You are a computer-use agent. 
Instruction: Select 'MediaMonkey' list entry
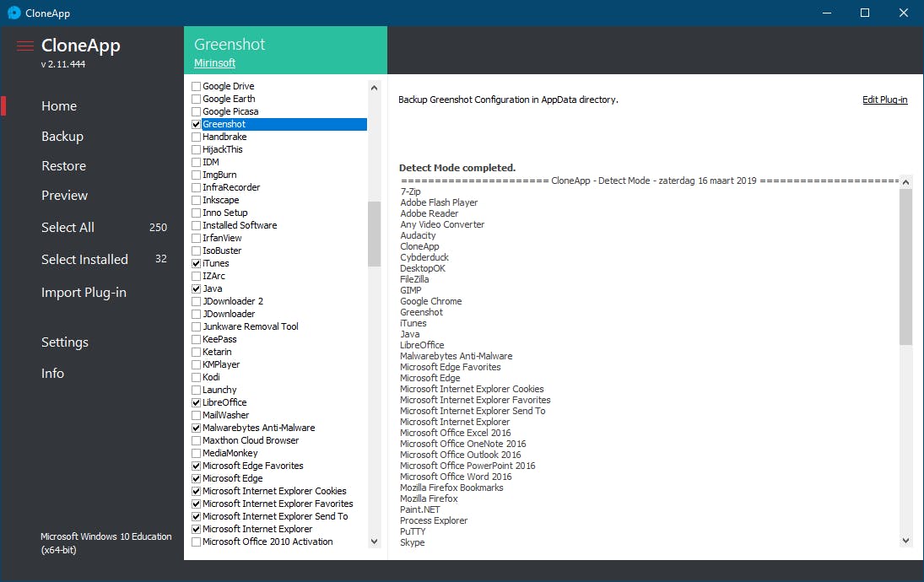pos(230,454)
